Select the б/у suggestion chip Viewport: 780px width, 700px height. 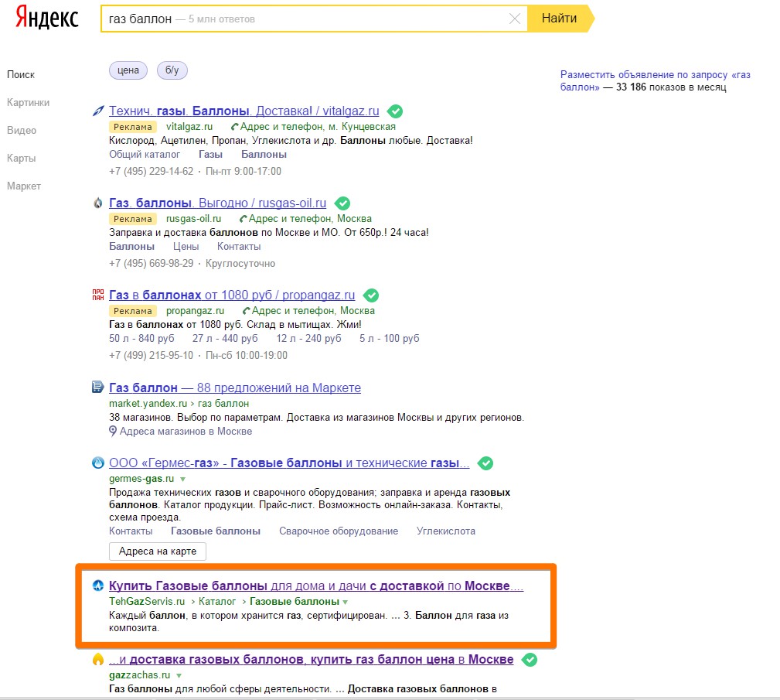172,70
